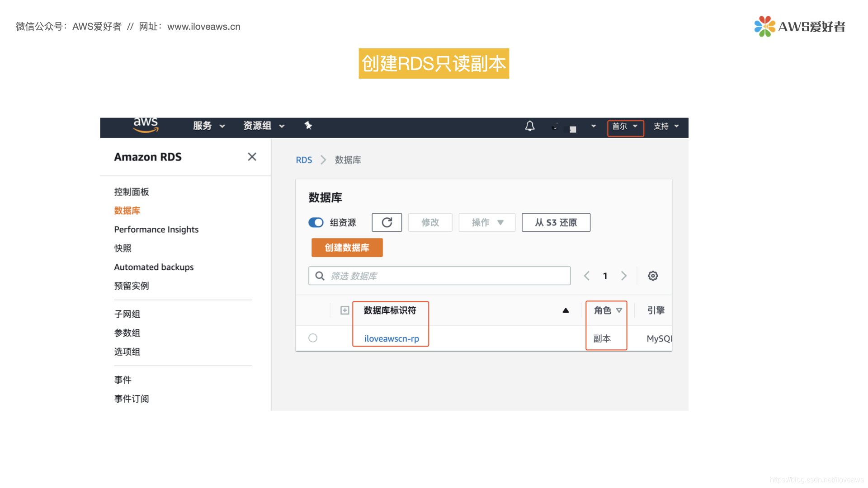
Task: Expand all rows with plus icon
Action: (344, 310)
